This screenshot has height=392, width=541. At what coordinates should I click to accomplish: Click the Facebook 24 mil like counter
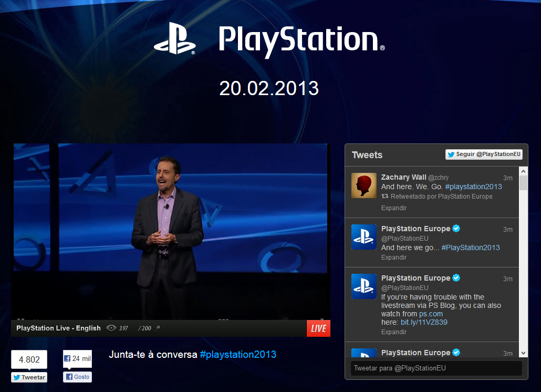pyautogui.click(x=77, y=359)
